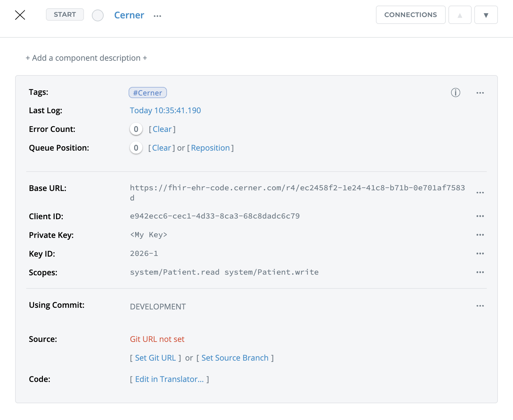Open the CONNECTIONS view
Screen dimensions: 513x420
(410, 15)
